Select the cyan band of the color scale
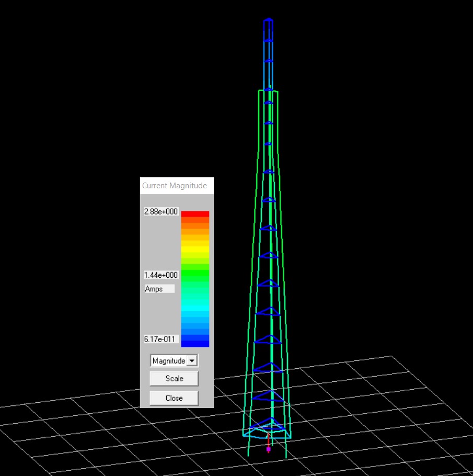The image size is (473, 476). click(195, 309)
